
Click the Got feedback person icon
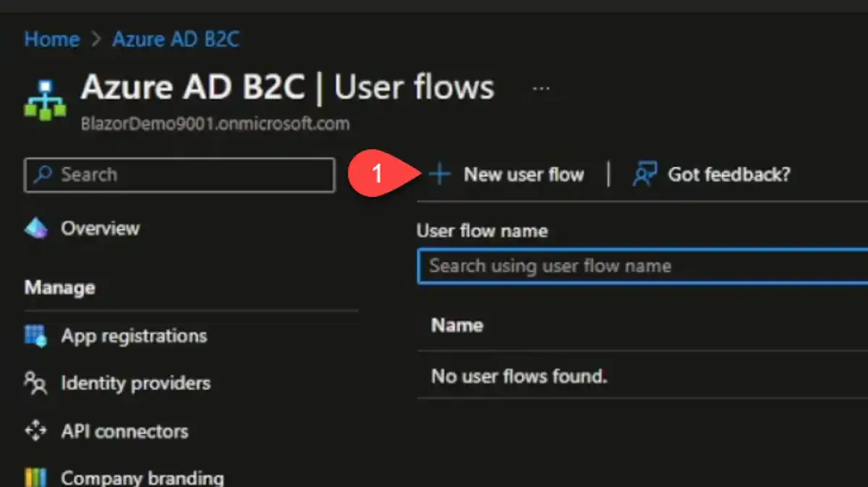[x=643, y=174]
